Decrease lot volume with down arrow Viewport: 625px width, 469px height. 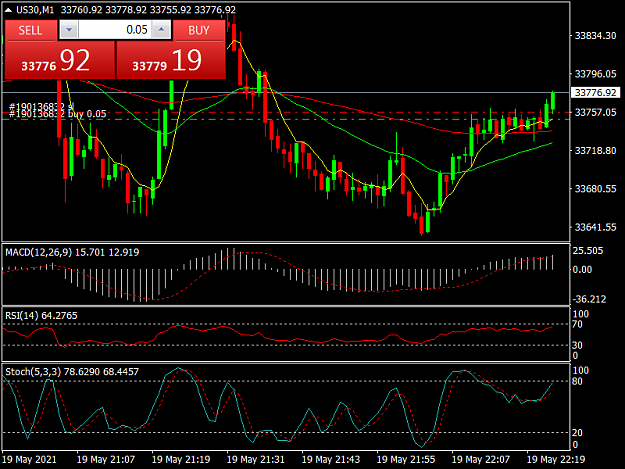pos(69,30)
